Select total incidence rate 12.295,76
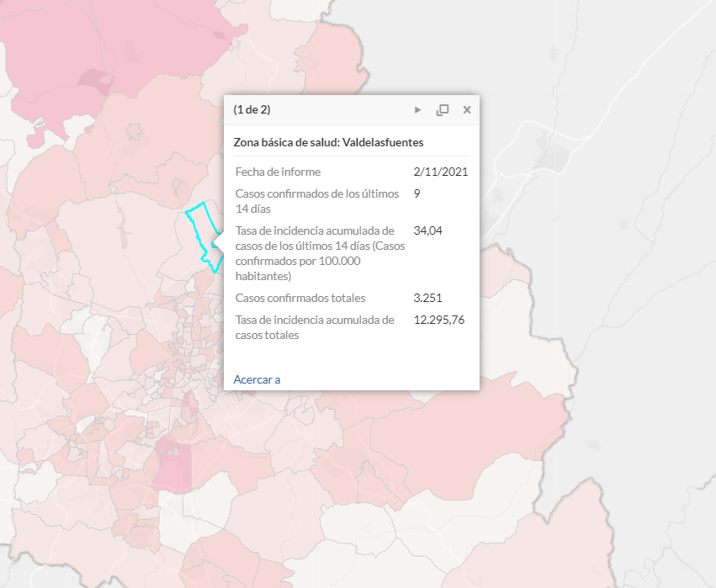716x588 pixels. 439,320
